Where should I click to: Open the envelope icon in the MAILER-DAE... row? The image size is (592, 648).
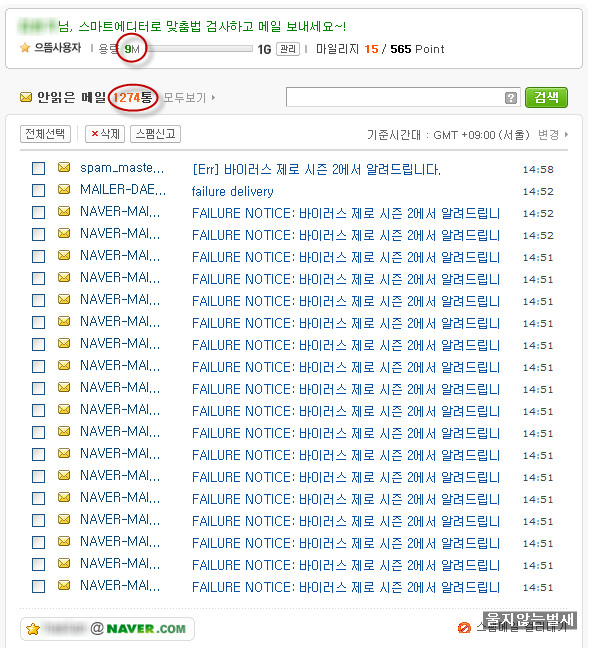(x=64, y=189)
